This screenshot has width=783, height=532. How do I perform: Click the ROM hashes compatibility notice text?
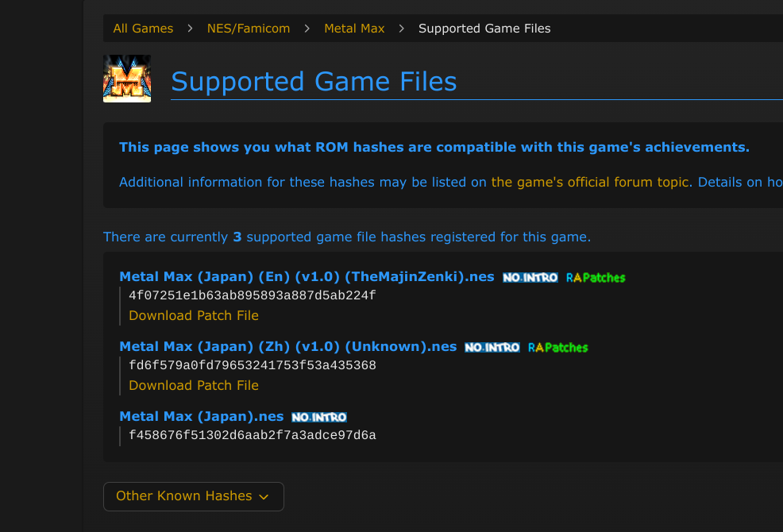[434, 148]
